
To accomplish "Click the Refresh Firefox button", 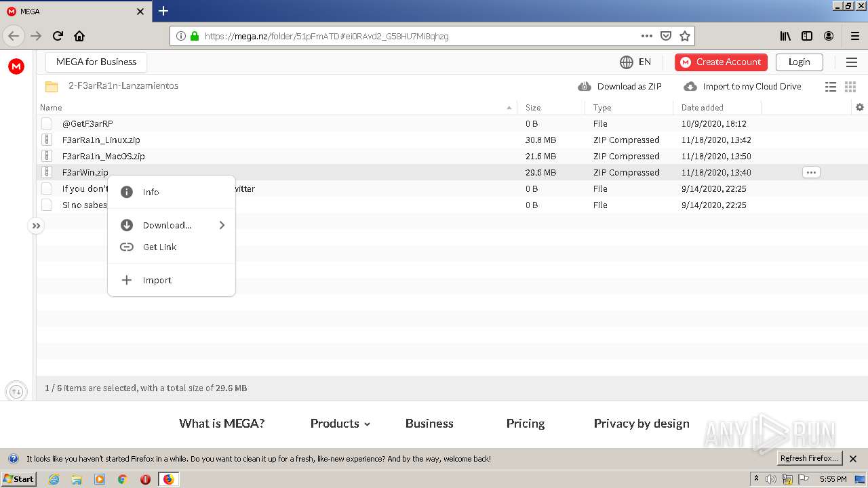I will 809,458.
